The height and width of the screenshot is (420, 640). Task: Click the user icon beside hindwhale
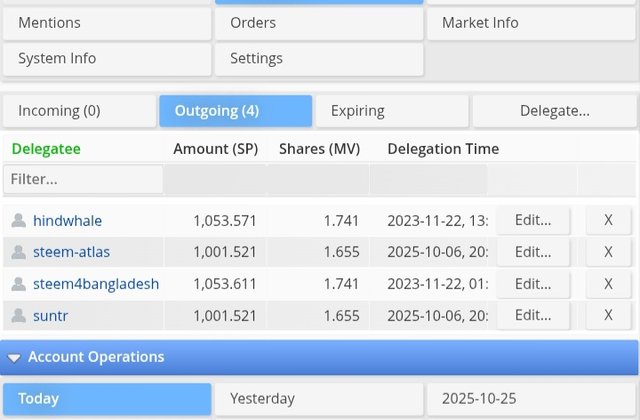18,221
